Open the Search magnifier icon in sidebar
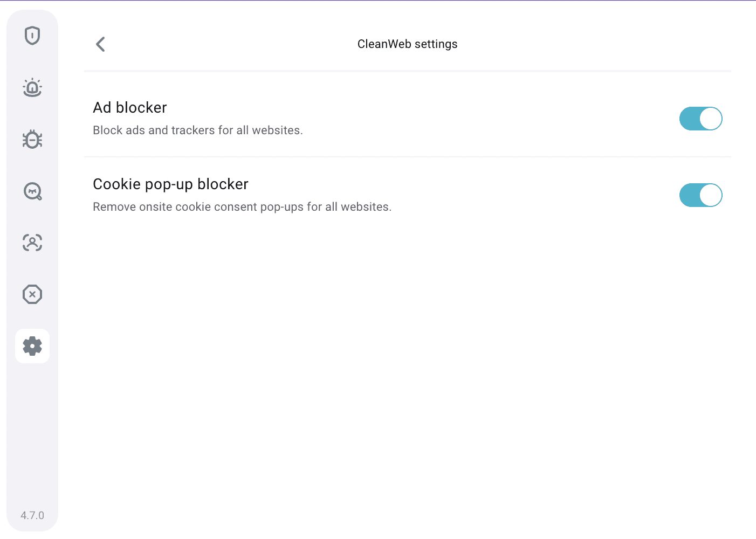Screen dimensions: 756x539 coord(32,191)
